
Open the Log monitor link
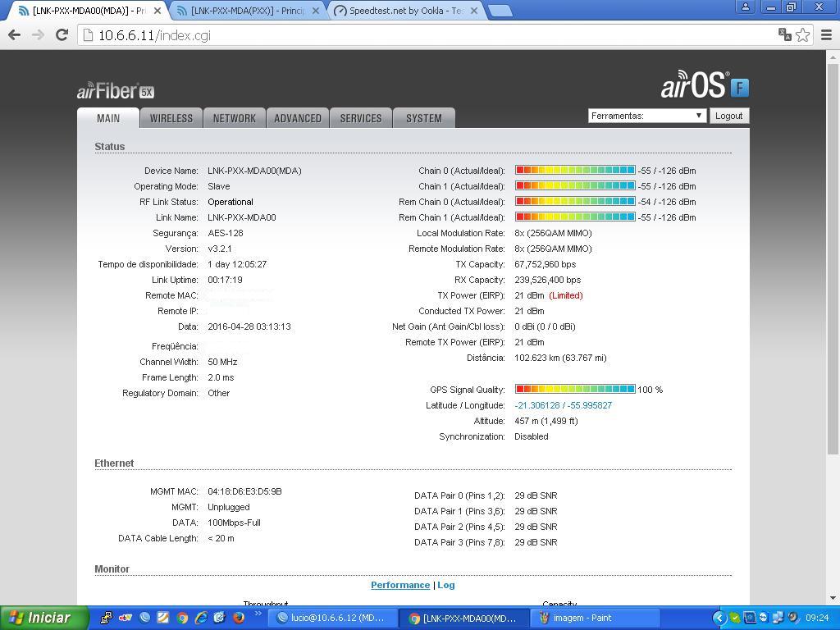tap(446, 585)
